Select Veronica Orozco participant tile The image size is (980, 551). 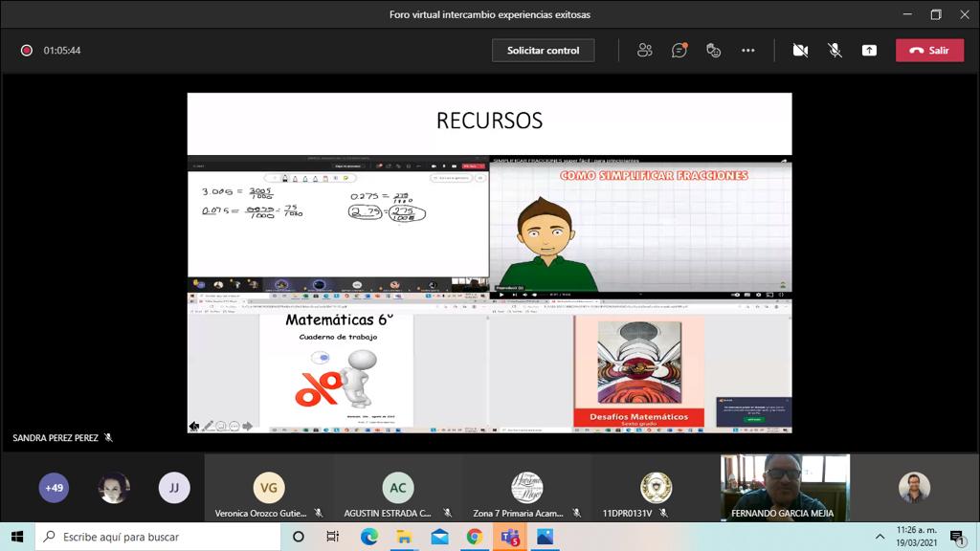[269, 490]
